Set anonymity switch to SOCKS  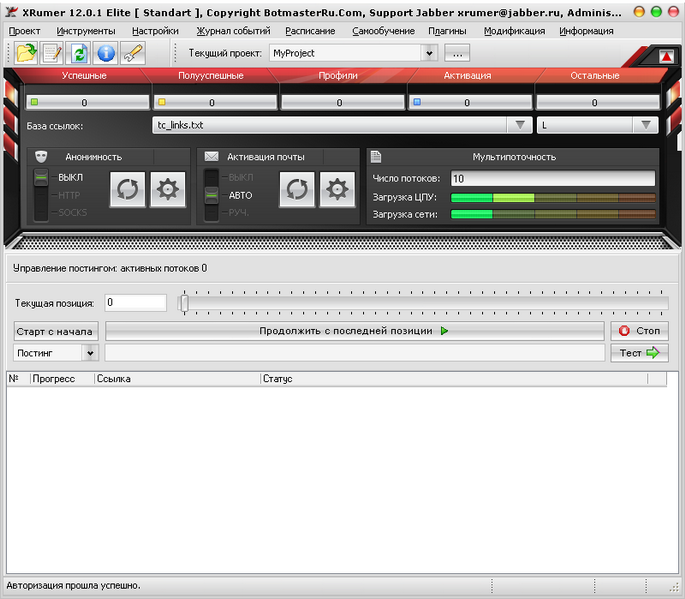(x=73, y=213)
